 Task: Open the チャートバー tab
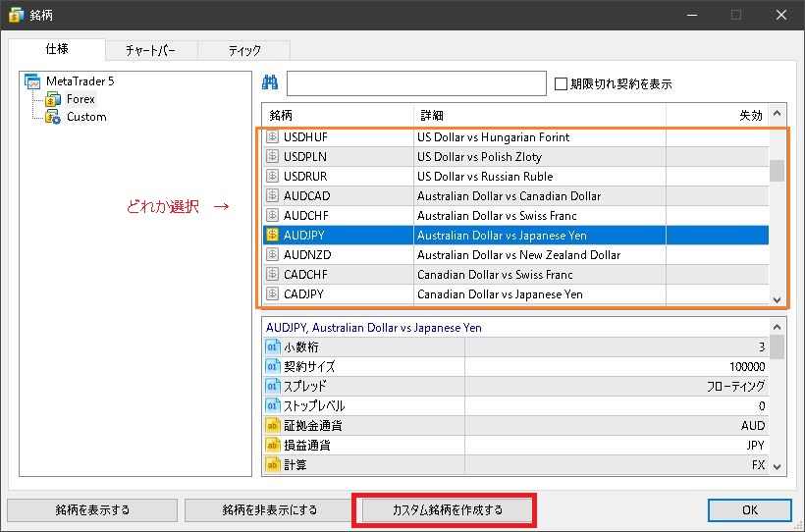coord(151,50)
